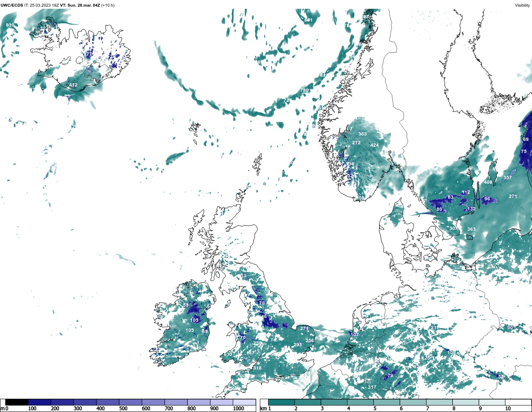Click the black 0–100 m legend swatch

(x=17, y=402)
